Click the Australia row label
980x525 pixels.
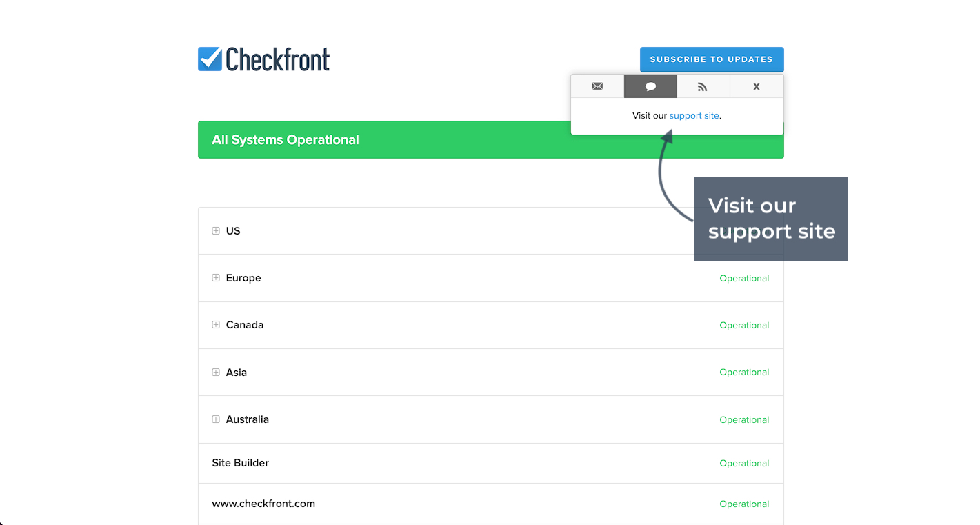coord(248,419)
